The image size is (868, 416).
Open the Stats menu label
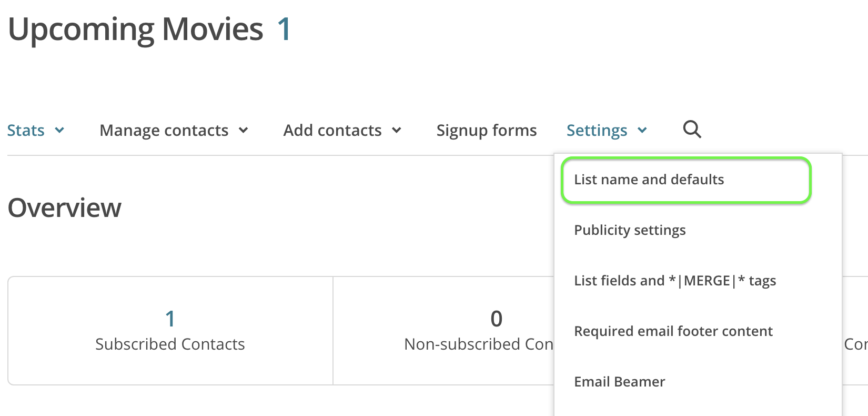[x=26, y=130]
